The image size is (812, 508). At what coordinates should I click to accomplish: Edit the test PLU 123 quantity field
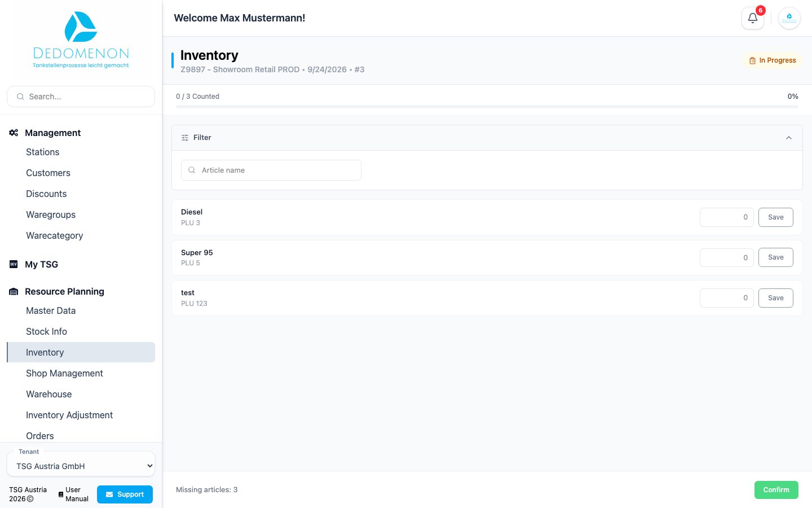coord(727,298)
